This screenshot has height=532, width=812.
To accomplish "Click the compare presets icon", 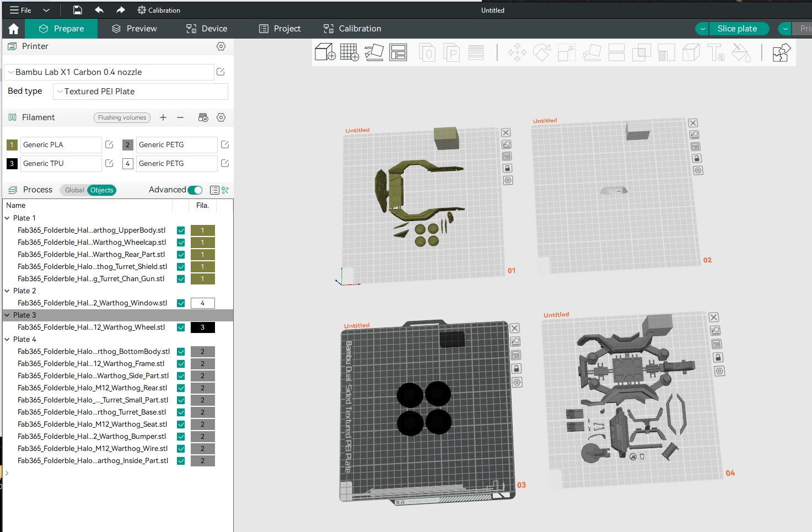I will (x=225, y=190).
